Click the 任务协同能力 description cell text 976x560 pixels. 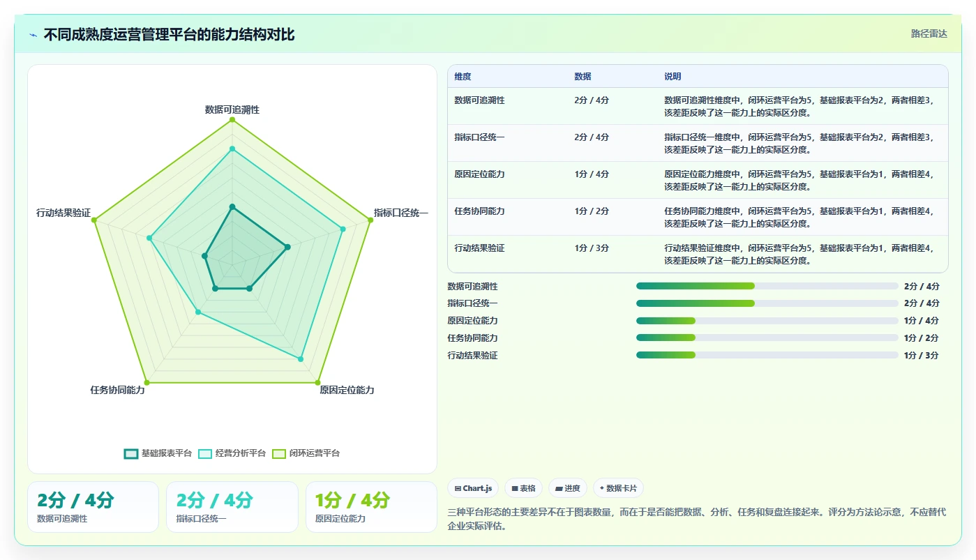pyautogui.click(x=799, y=218)
